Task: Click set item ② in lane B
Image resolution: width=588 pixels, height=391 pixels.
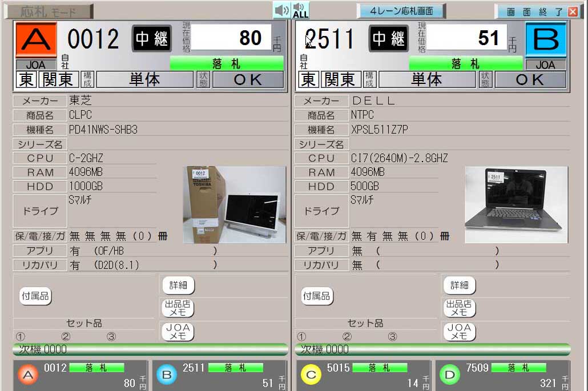Action: coord(347,336)
